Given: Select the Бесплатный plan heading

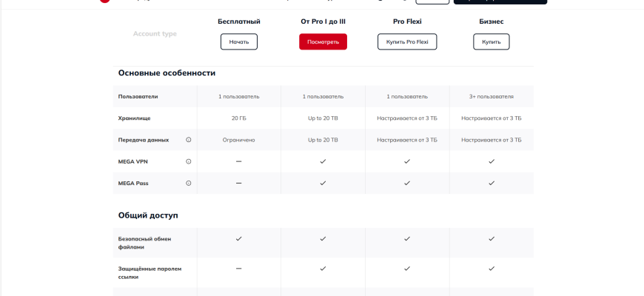Looking at the screenshot, I should (238, 21).
